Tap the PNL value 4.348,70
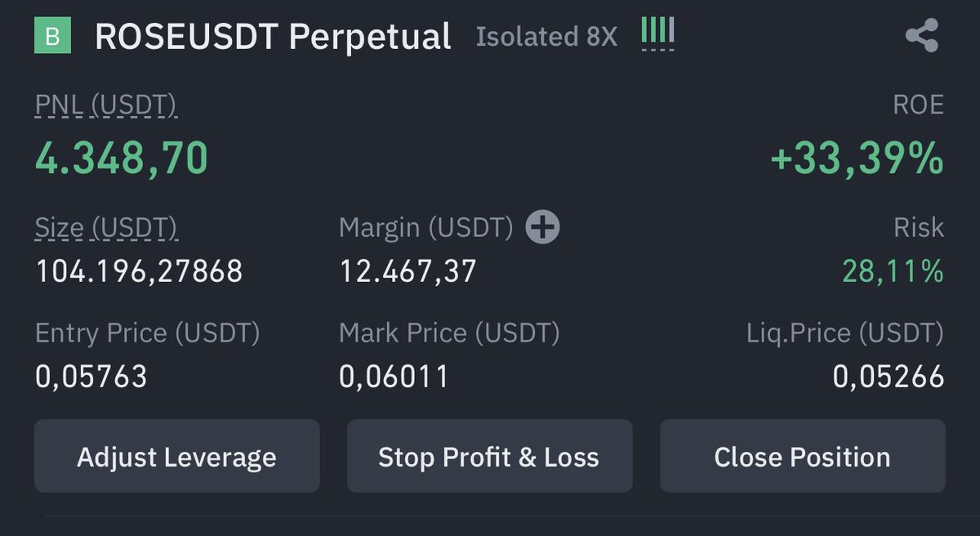 122,158
